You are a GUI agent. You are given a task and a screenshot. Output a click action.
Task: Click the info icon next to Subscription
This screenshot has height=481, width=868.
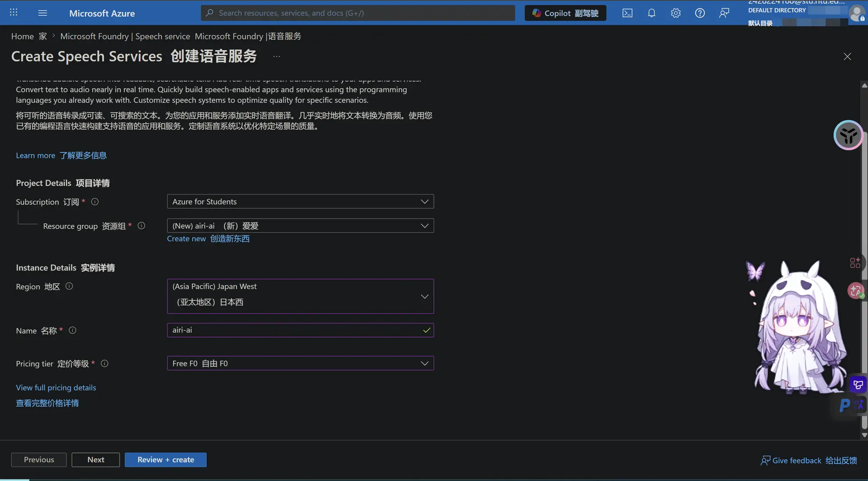pos(95,202)
